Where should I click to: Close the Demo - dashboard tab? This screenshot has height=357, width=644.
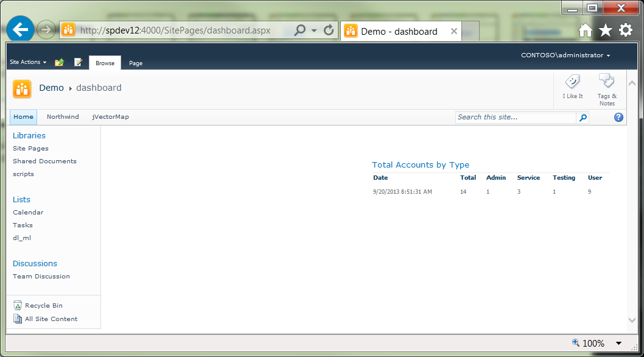[454, 31]
